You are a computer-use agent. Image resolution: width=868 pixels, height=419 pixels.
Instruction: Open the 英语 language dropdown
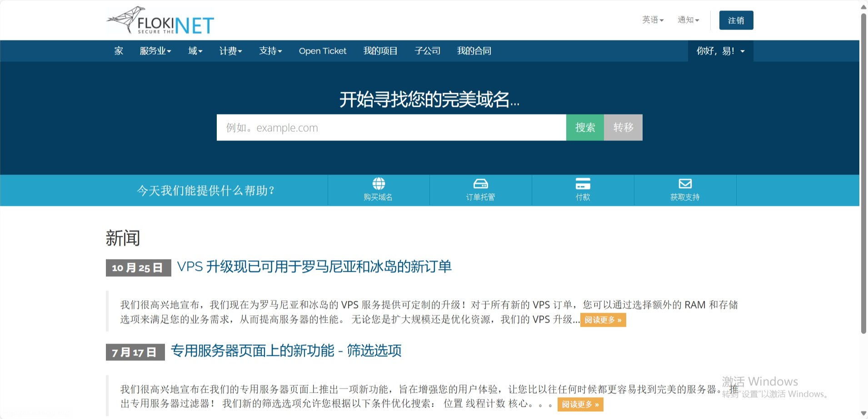[653, 20]
